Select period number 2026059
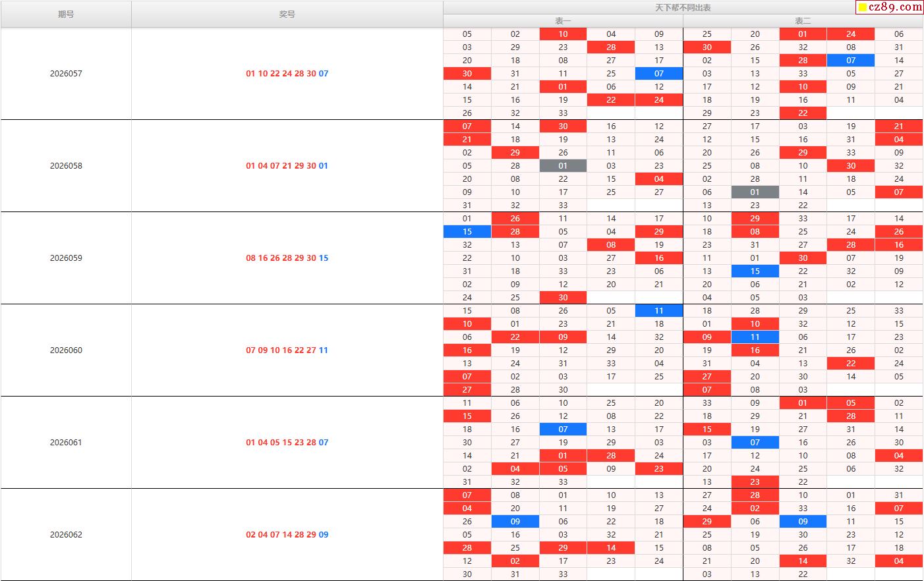Image resolution: width=924 pixels, height=581 pixels. click(x=66, y=258)
